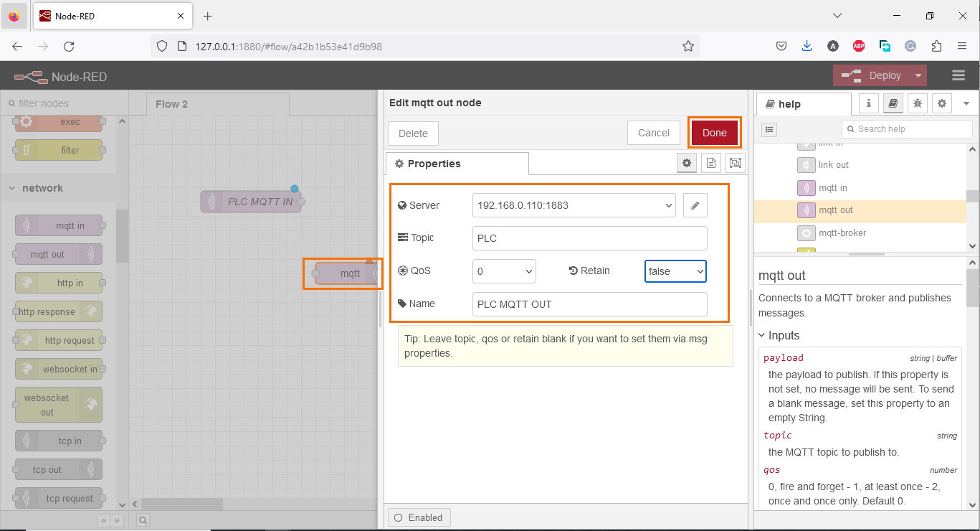Open node properties gear icon tab

tap(687, 164)
